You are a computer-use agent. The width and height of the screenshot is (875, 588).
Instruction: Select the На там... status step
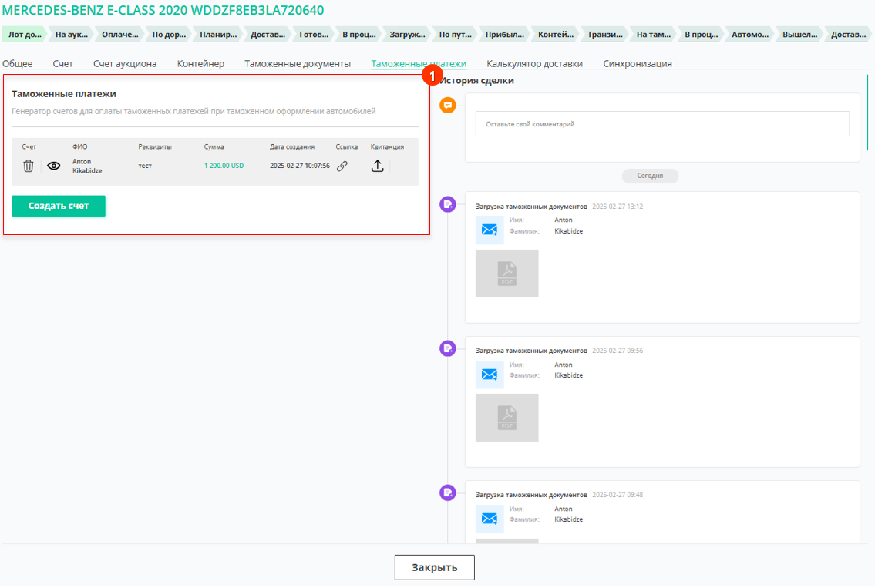click(654, 35)
